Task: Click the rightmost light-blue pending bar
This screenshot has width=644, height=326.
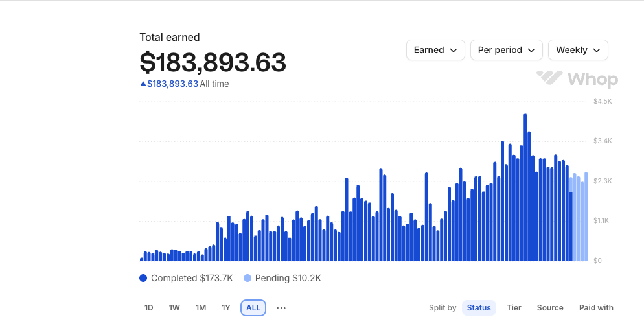Action: coord(586,216)
